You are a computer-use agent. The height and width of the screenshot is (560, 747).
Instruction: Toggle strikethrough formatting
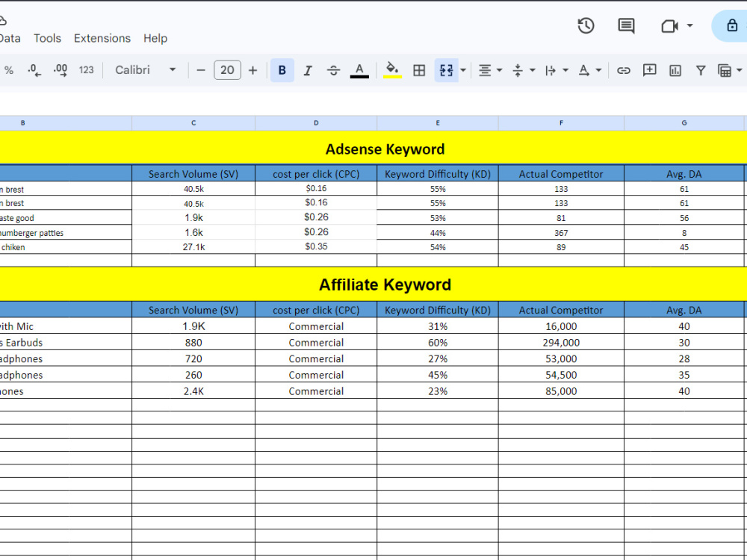click(333, 70)
